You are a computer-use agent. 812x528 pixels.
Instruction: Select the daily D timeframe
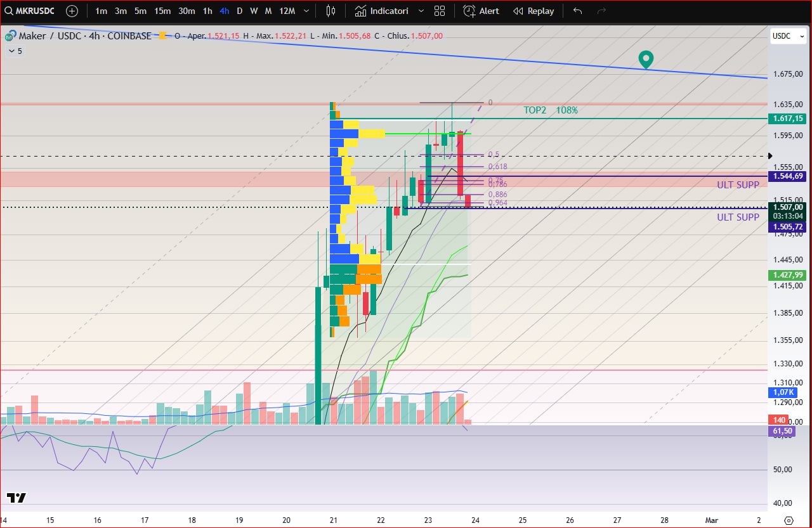[x=239, y=11]
